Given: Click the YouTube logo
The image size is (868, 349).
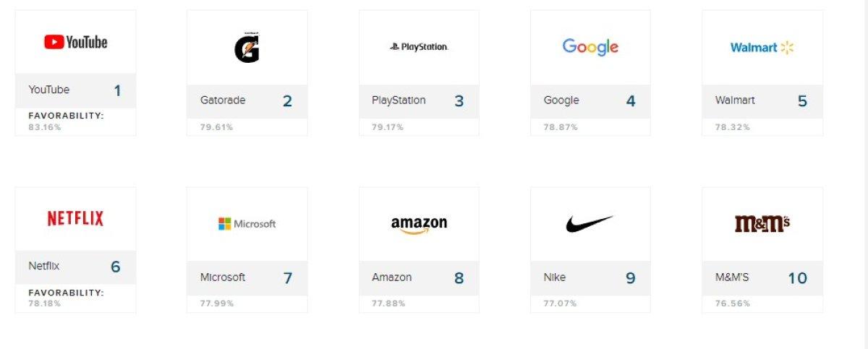Looking at the screenshot, I should click(x=75, y=42).
